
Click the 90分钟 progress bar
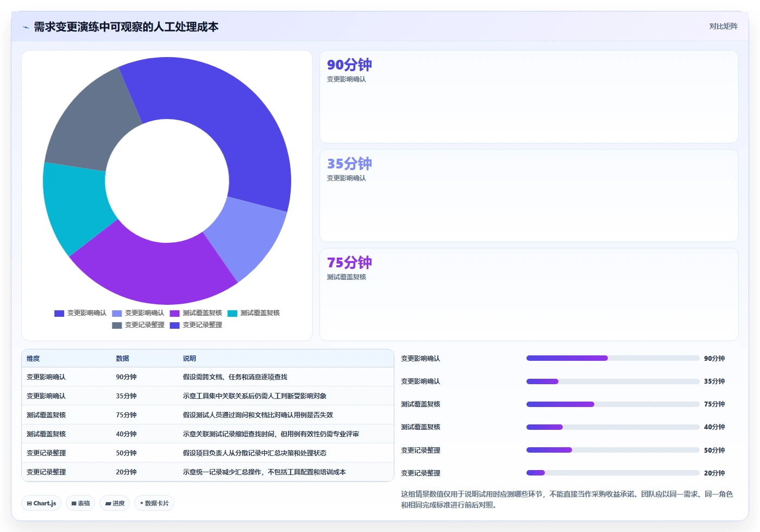[613, 358]
